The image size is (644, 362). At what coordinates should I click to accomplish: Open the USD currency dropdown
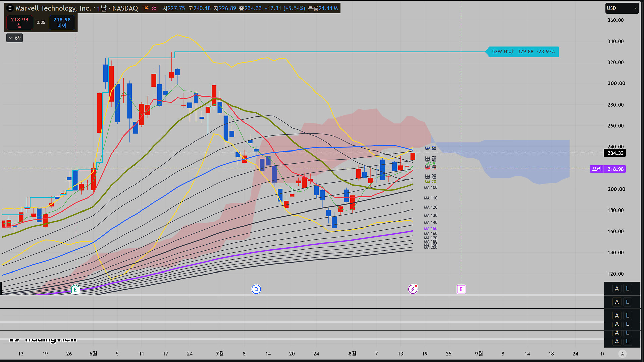622,8
